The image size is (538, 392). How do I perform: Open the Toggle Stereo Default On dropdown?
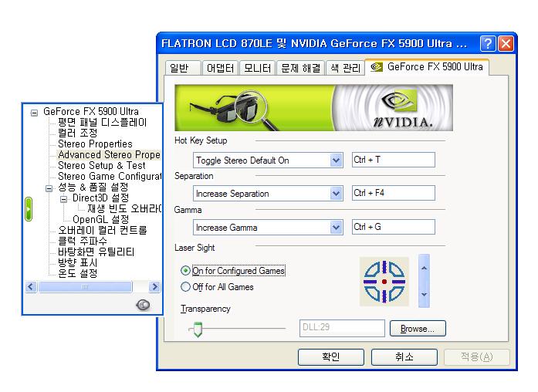[x=336, y=160]
